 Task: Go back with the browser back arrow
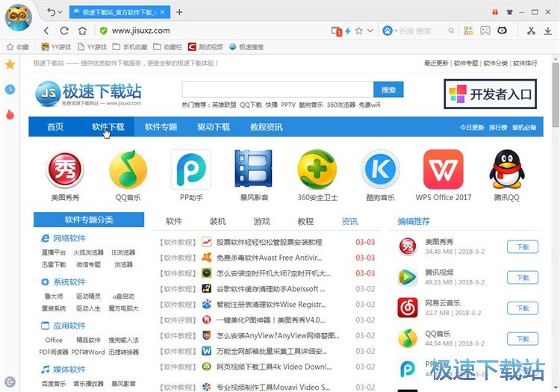point(46,31)
